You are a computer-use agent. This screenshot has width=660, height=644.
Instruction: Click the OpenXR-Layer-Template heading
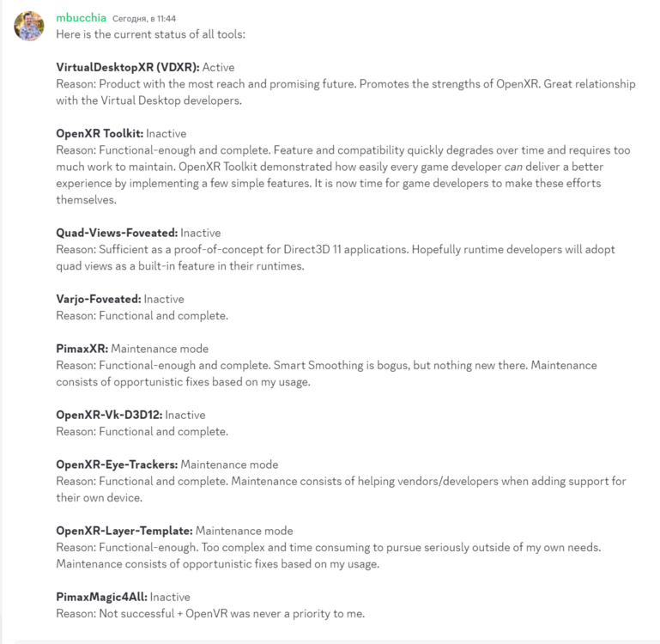coord(124,531)
